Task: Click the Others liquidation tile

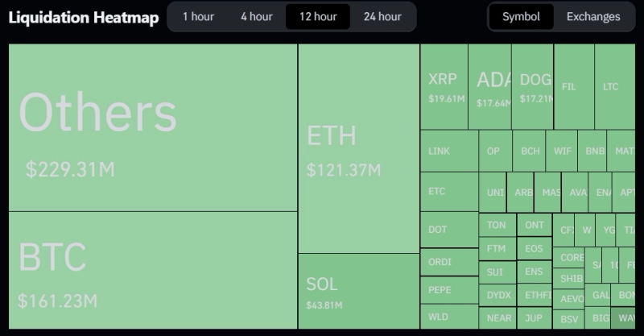Action: pyautogui.click(x=153, y=127)
